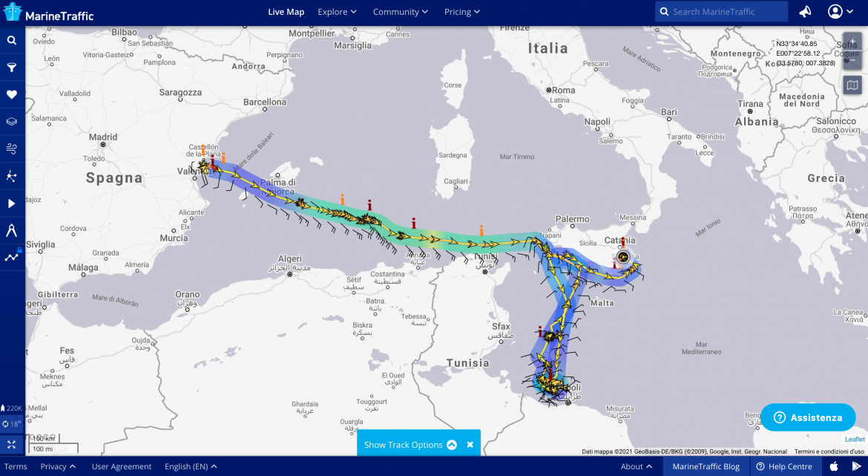Click the red info marker west of Sfax offshore
This screenshot has height=476, width=868.
pyautogui.click(x=540, y=332)
